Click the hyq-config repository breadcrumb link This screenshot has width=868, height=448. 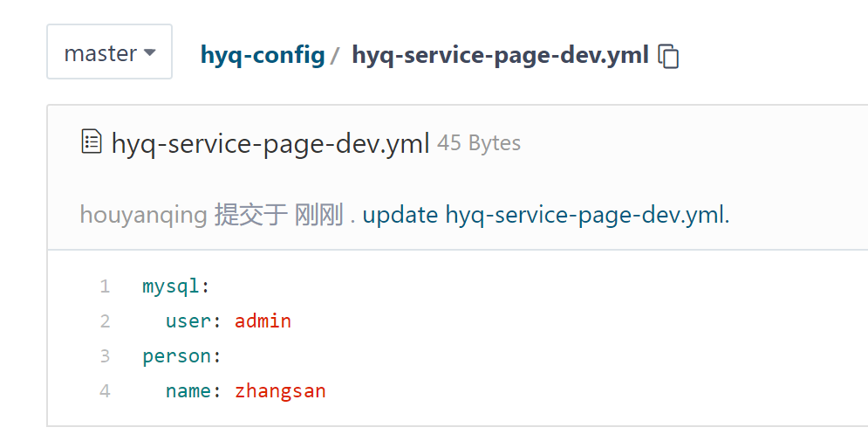click(x=263, y=55)
